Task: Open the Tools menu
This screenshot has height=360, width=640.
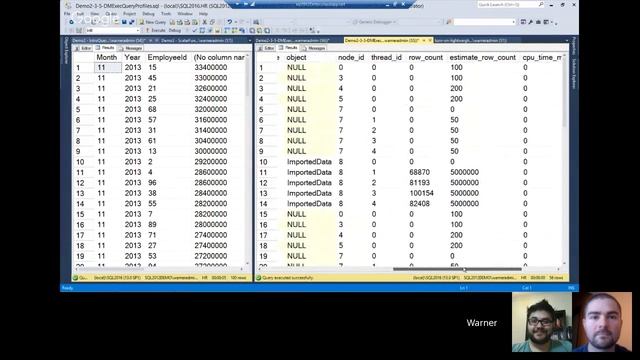Action: 166,13
